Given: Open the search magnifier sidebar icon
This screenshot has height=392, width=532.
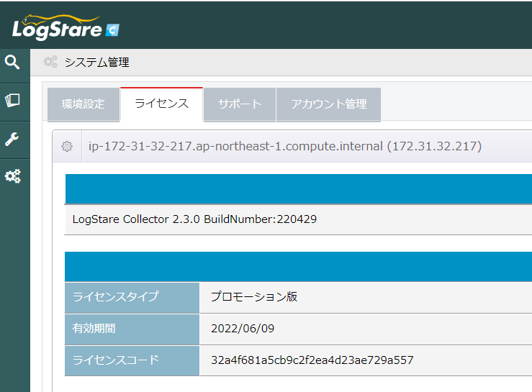Looking at the screenshot, I should (x=12, y=63).
